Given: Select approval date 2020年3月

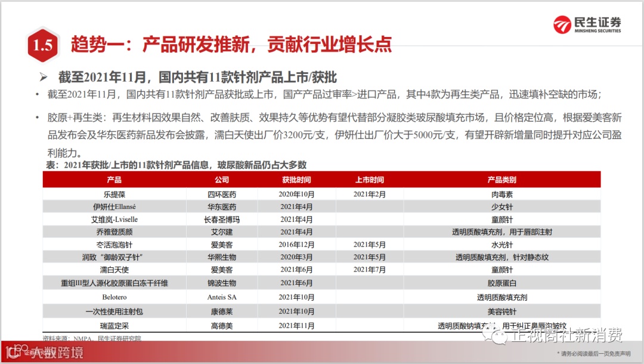Looking at the screenshot, I should [x=296, y=257].
